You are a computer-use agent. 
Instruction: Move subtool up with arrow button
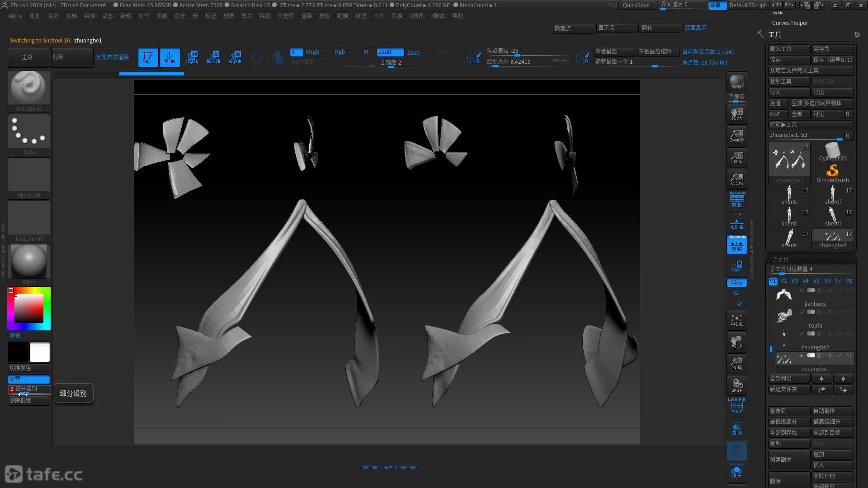coord(821,379)
